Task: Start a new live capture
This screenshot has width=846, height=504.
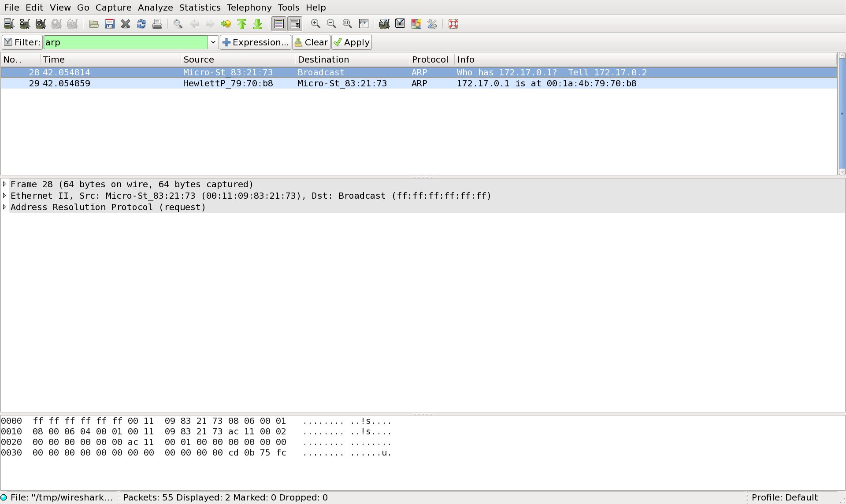Action: [41, 24]
